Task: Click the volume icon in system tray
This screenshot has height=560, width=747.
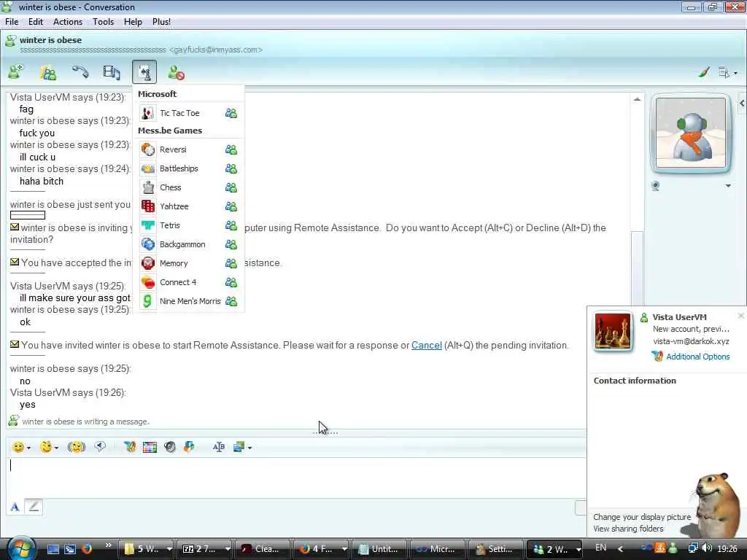Action: (706, 548)
